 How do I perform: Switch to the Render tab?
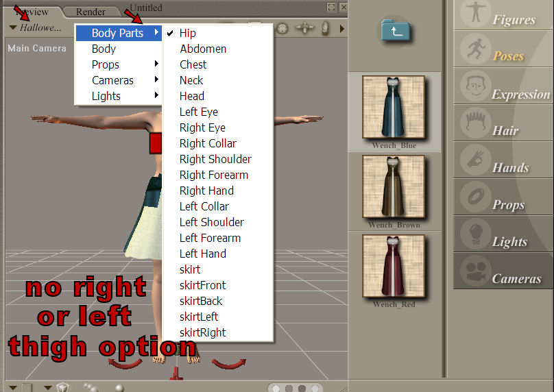point(91,12)
